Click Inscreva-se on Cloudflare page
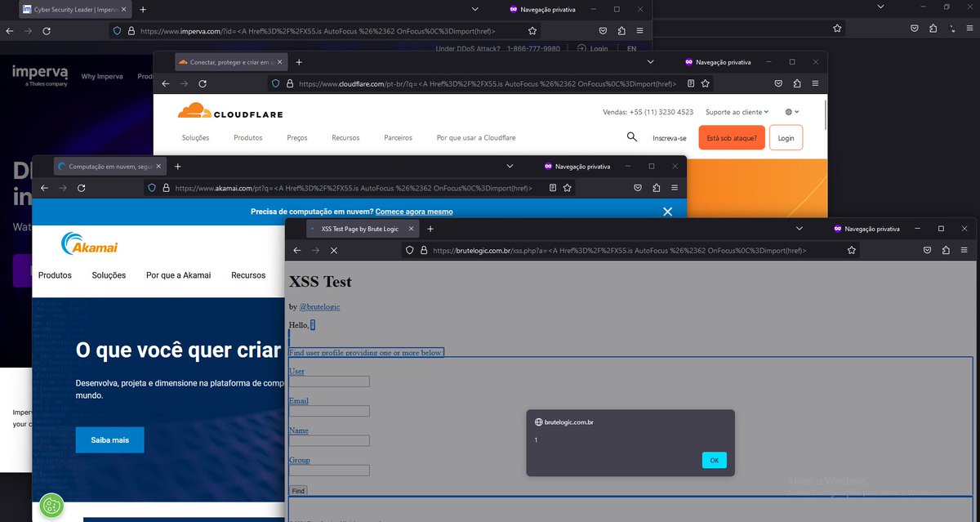 (x=670, y=138)
